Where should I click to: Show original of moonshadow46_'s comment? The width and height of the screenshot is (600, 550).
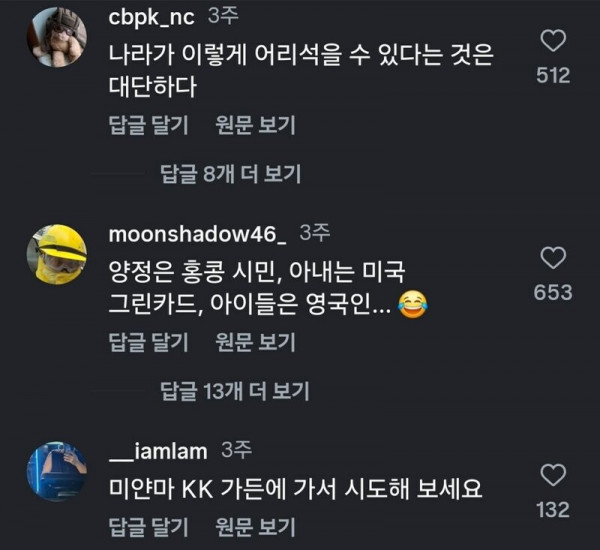pyautogui.click(x=255, y=342)
